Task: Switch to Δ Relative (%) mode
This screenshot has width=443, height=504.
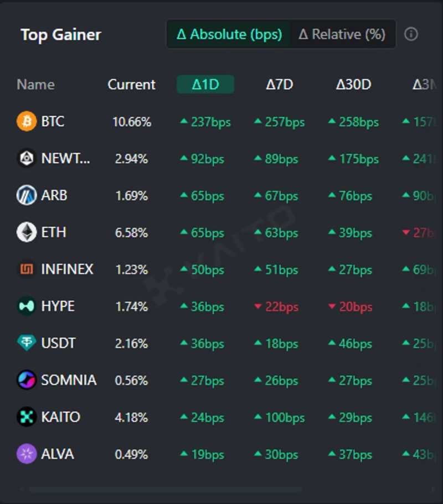Action: pyautogui.click(x=342, y=34)
